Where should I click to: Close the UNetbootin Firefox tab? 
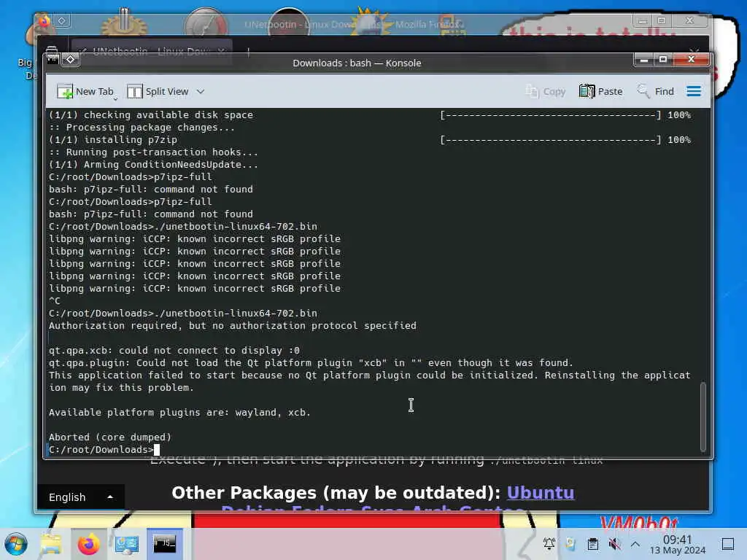[221, 51]
